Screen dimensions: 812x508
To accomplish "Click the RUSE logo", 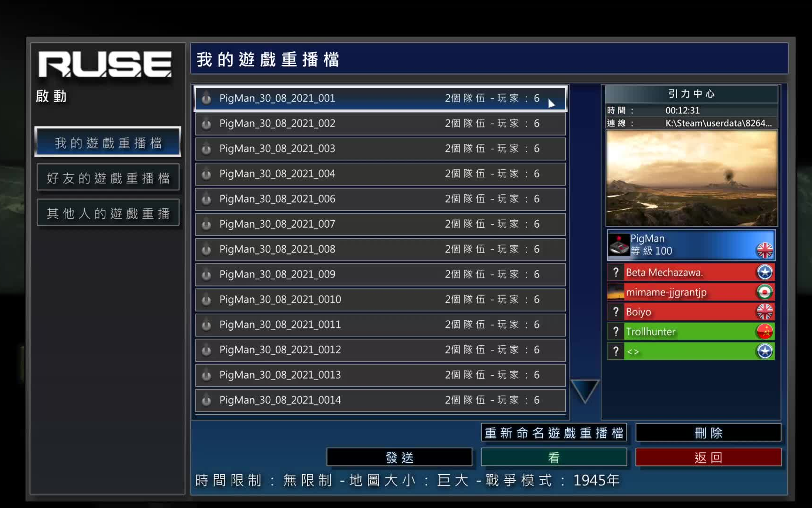I will pyautogui.click(x=105, y=64).
